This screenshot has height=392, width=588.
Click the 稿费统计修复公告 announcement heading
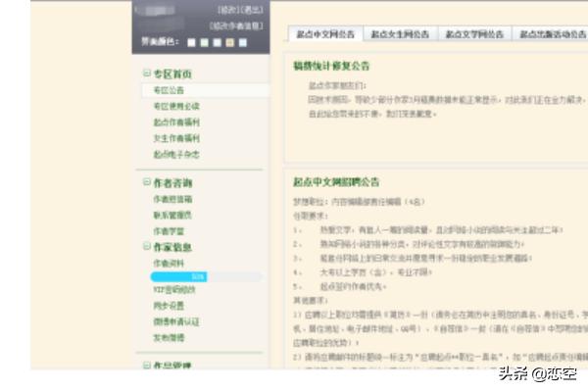331,66
